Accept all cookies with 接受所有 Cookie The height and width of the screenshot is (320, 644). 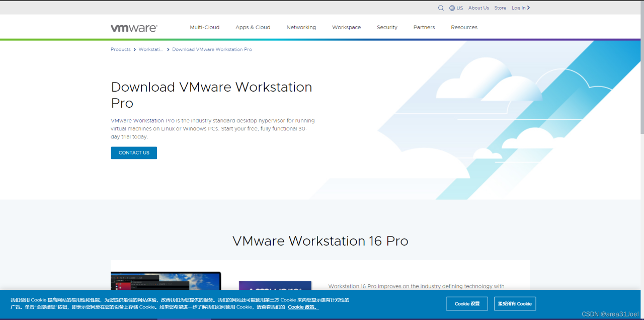coord(515,304)
